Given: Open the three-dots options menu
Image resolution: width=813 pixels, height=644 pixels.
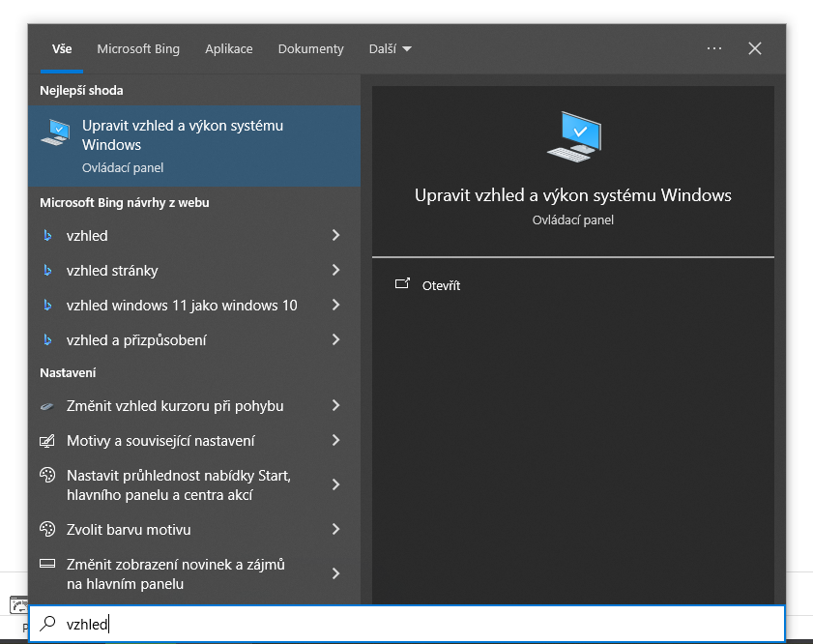Looking at the screenshot, I should [x=714, y=48].
